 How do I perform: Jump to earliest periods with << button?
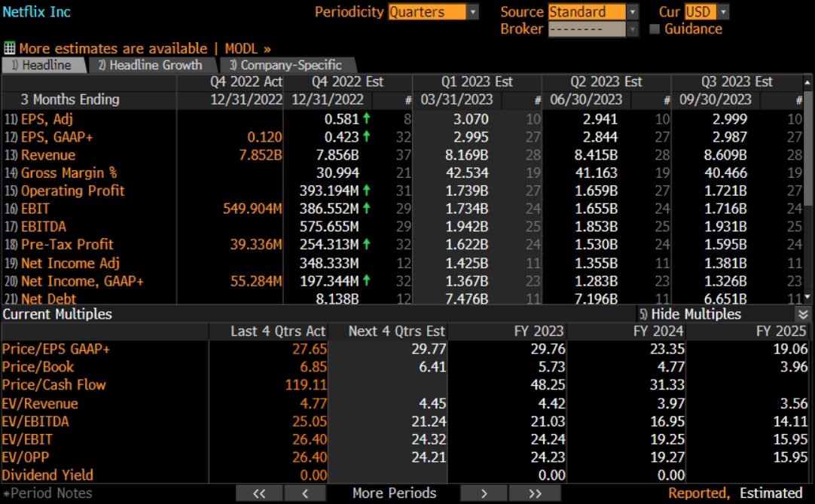(x=259, y=493)
